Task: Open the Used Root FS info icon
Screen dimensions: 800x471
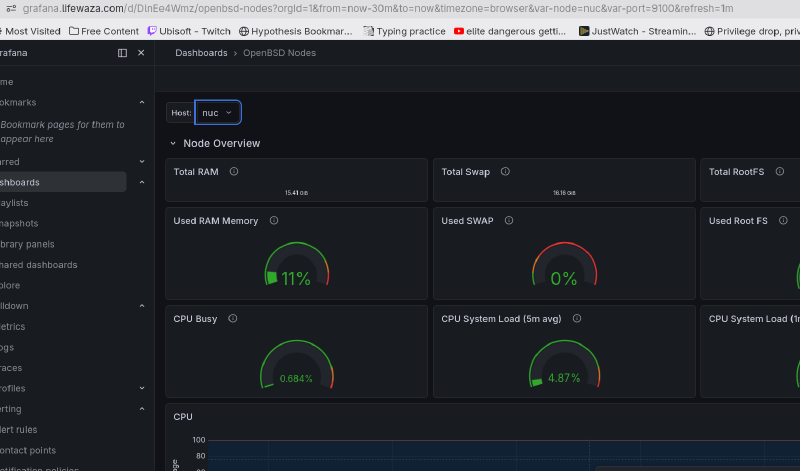Action: pos(783,220)
